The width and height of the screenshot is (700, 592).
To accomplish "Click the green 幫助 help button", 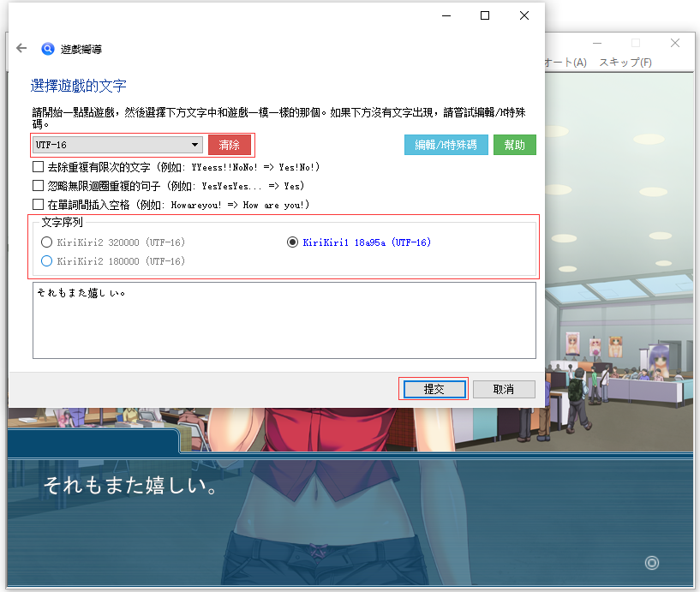I will [514, 145].
